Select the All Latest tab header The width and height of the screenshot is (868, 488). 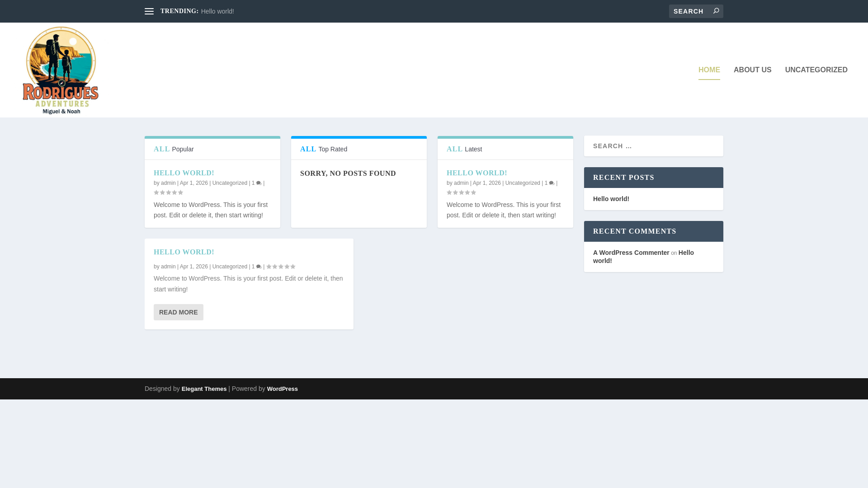[x=464, y=149]
